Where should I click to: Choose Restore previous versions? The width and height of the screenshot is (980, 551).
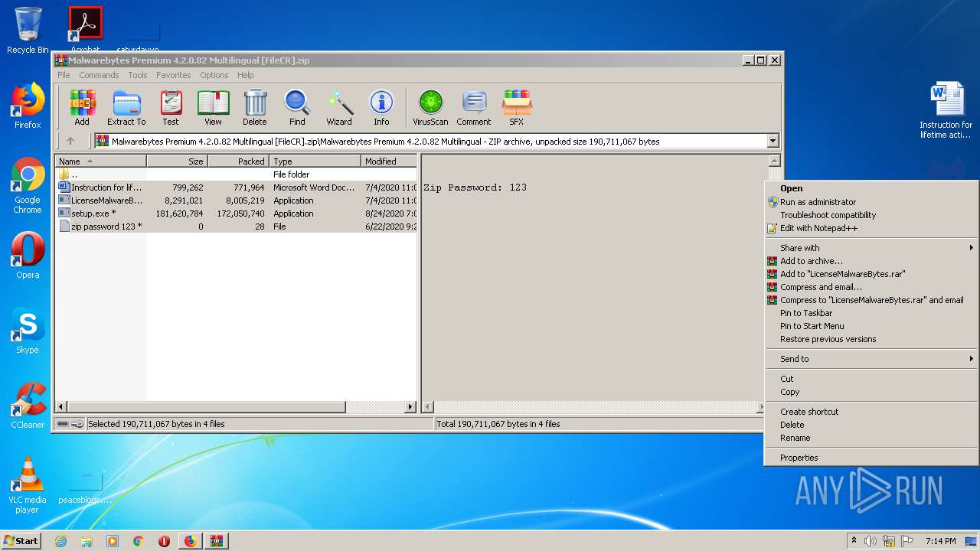(x=871, y=339)
